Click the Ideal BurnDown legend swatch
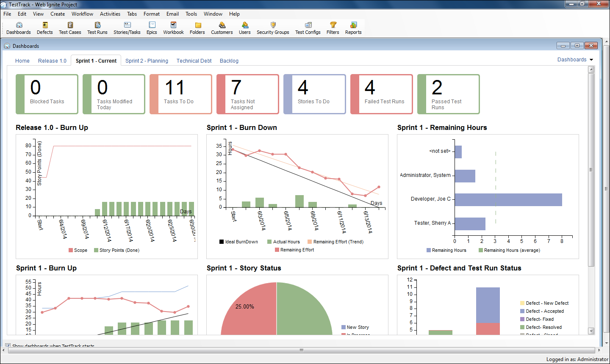610x364 pixels. (x=222, y=242)
